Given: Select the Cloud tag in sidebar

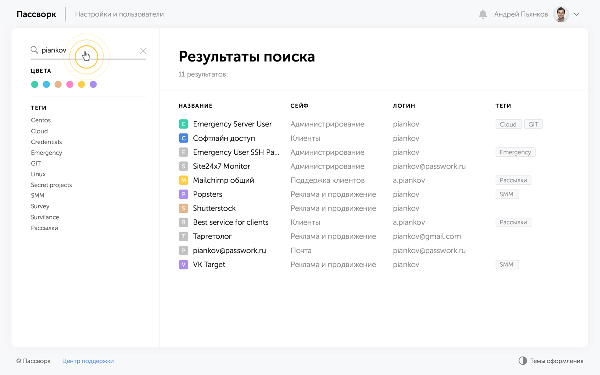Looking at the screenshot, I should [39, 131].
